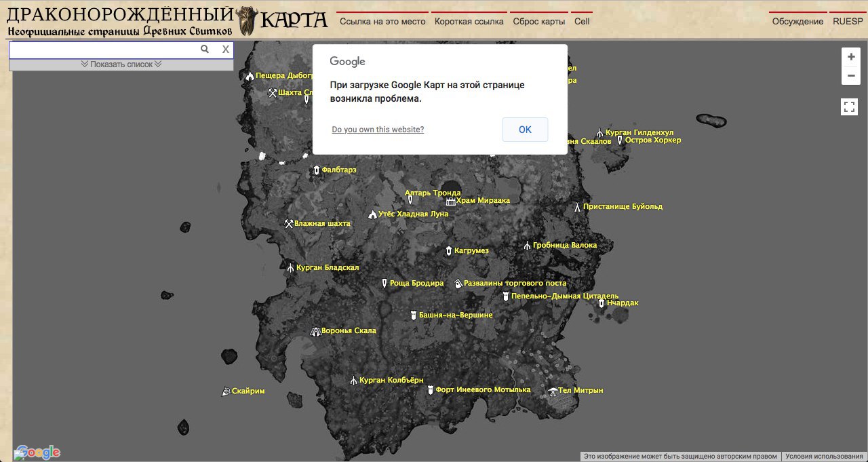Viewport: 868px width, 462px height.
Task: Click the camp icon of Утёс Хладная Луна
Action: [372, 214]
